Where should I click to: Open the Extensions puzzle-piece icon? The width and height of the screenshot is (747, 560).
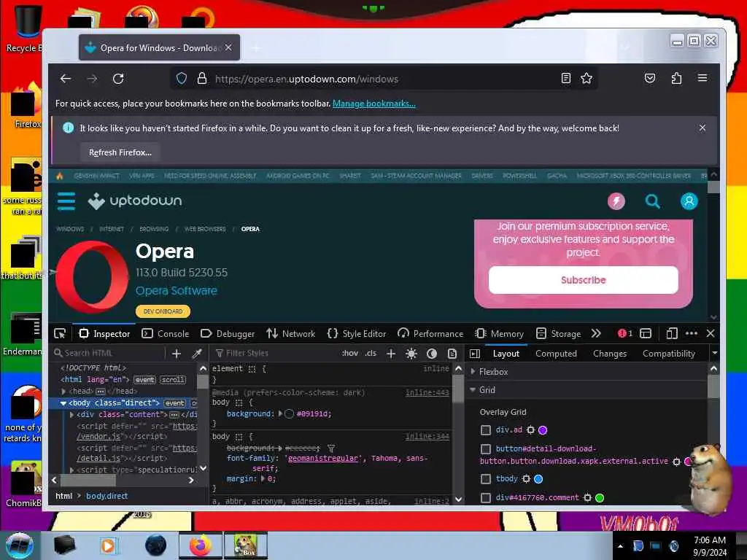coord(676,78)
